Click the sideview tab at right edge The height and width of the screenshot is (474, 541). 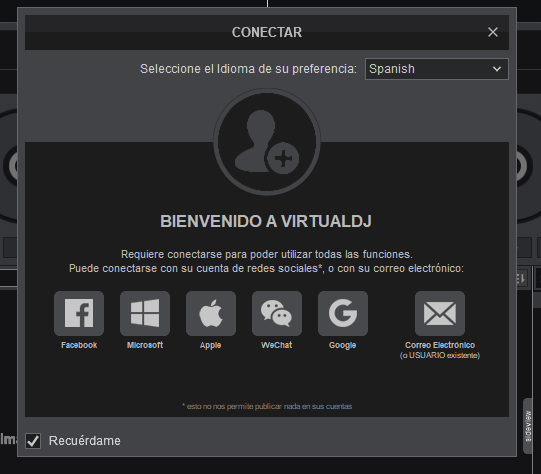pyautogui.click(x=528, y=426)
